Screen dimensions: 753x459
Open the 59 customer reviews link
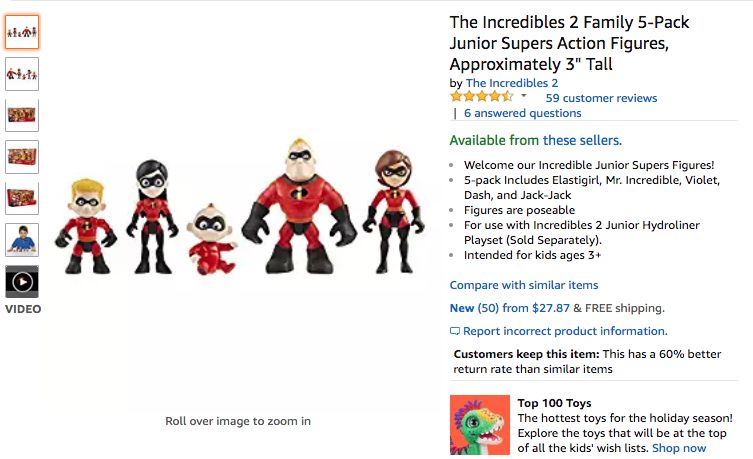pos(601,98)
